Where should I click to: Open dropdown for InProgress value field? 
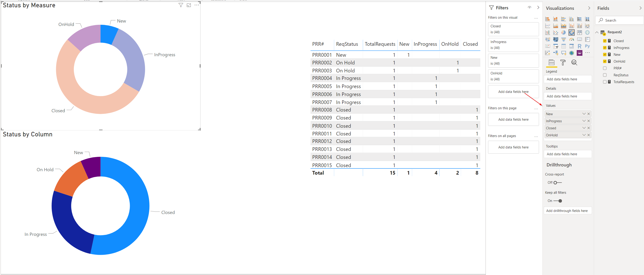[x=584, y=121]
